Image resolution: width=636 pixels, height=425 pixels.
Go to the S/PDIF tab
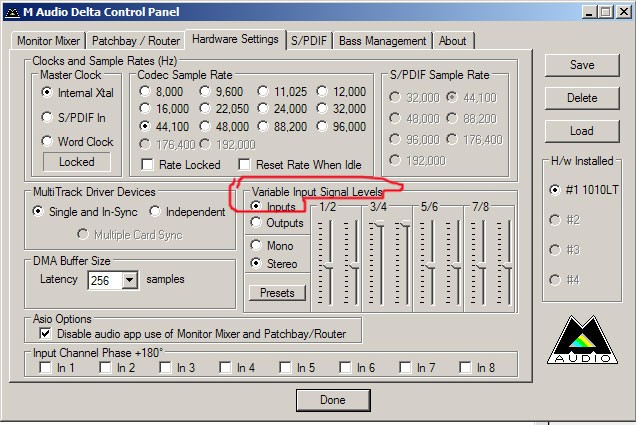tap(309, 41)
